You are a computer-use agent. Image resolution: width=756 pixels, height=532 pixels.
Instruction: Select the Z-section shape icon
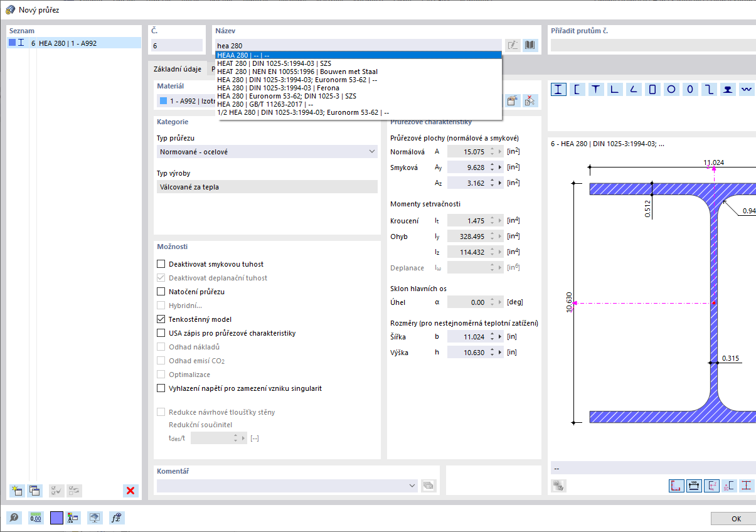pyautogui.click(x=709, y=89)
